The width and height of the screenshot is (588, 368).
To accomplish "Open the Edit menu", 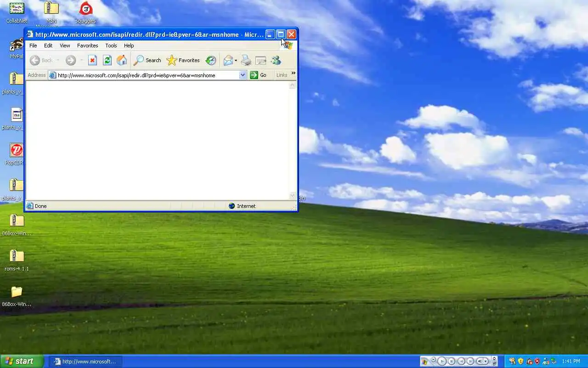I will [x=48, y=46].
